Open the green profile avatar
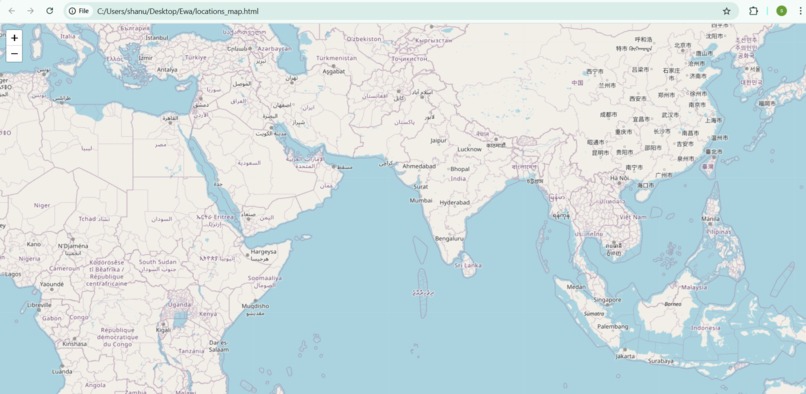 (781, 11)
